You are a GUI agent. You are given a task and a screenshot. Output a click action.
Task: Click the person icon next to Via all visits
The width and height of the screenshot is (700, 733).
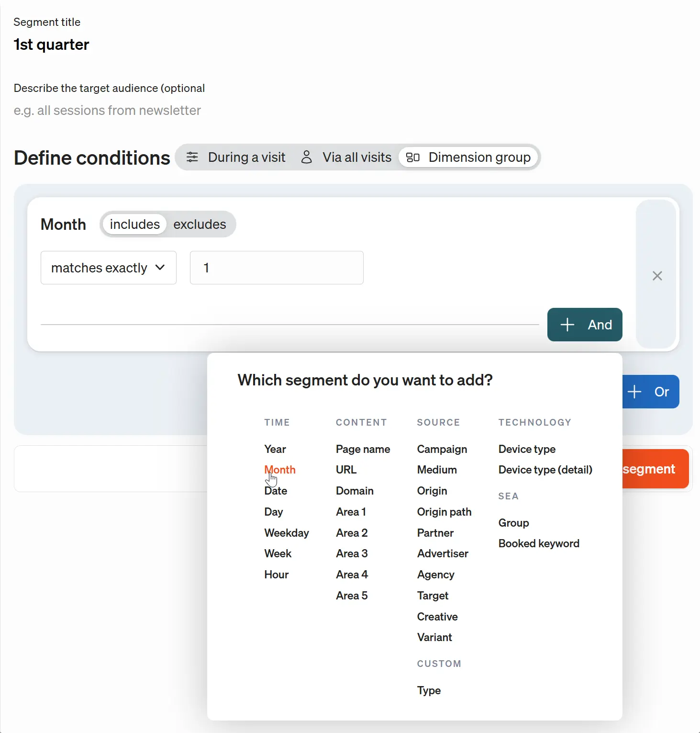pyautogui.click(x=307, y=157)
